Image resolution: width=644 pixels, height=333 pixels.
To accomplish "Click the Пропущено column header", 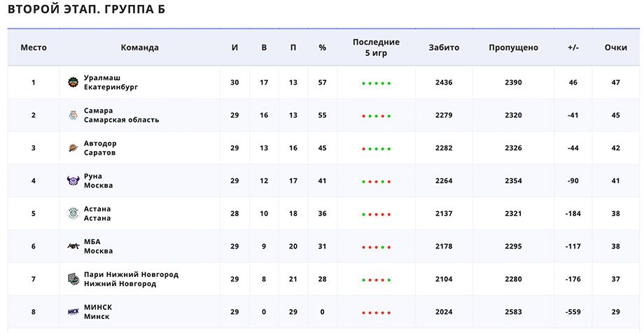I will [513, 48].
